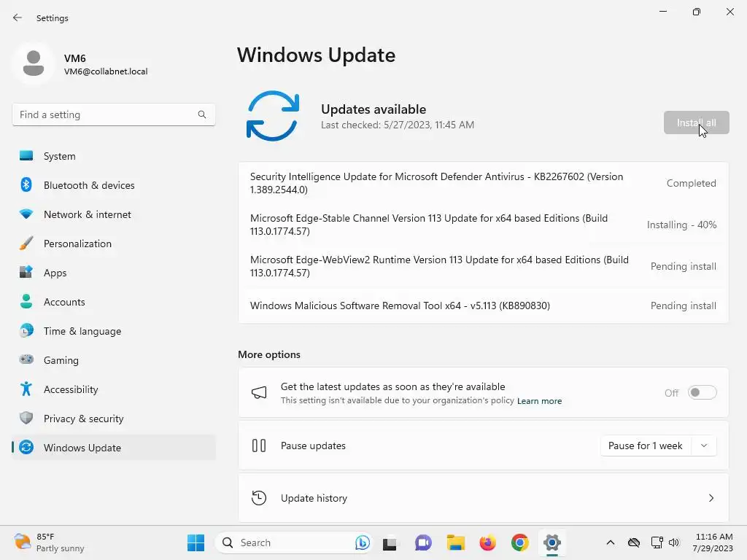The image size is (747, 560).
Task: Click the Gaming controller icon
Action: [x=26, y=359]
